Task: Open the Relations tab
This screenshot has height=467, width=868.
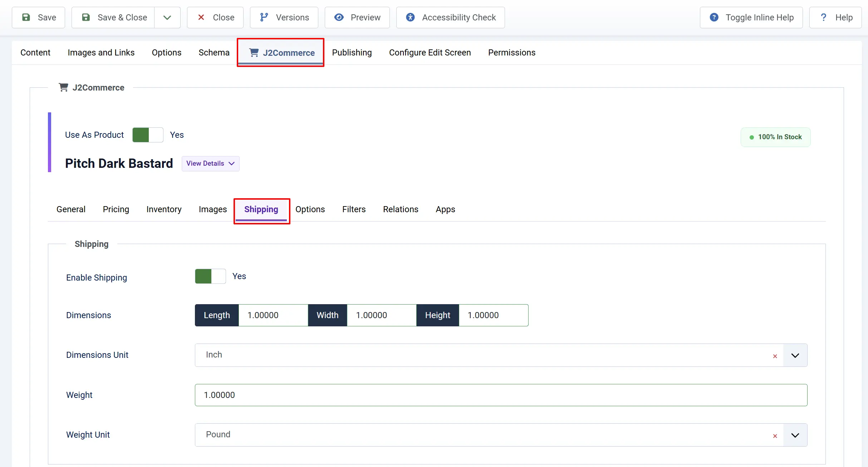Action: (x=401, y=209)
